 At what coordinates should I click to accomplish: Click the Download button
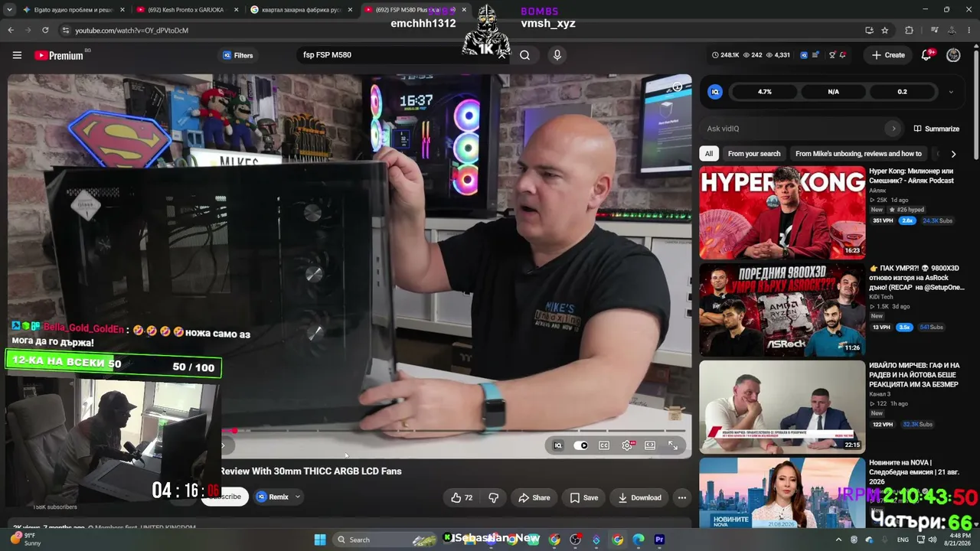639,497
